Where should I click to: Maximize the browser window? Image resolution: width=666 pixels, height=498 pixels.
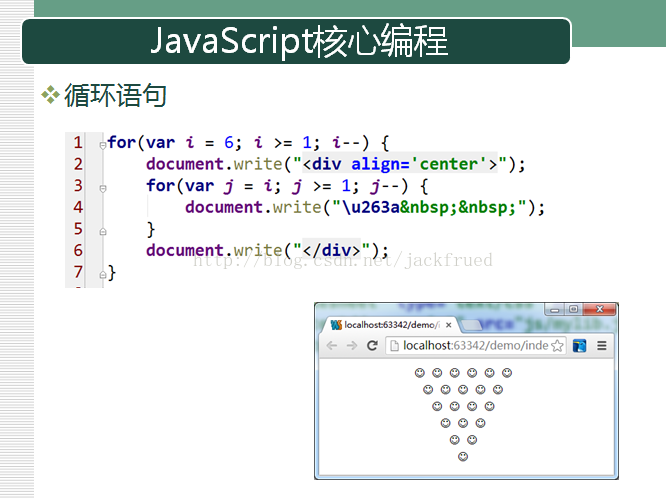(573, 309)
